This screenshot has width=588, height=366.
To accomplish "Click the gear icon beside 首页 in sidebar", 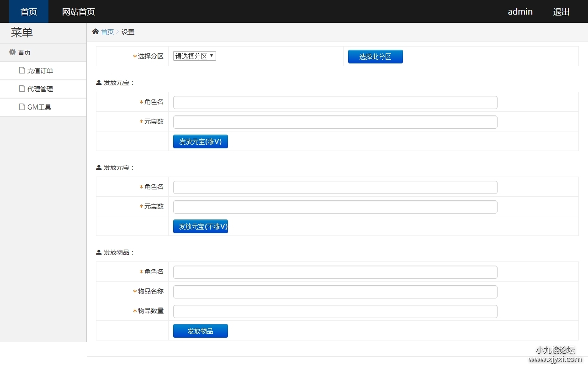I will (x=12, y=52).
